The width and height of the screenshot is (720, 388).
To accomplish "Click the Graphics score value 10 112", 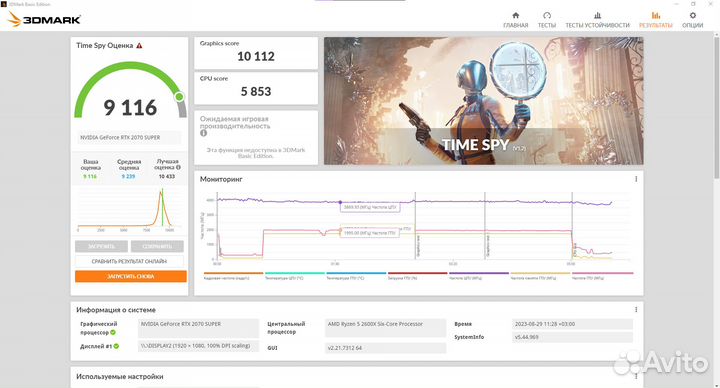I will [256, 56].
